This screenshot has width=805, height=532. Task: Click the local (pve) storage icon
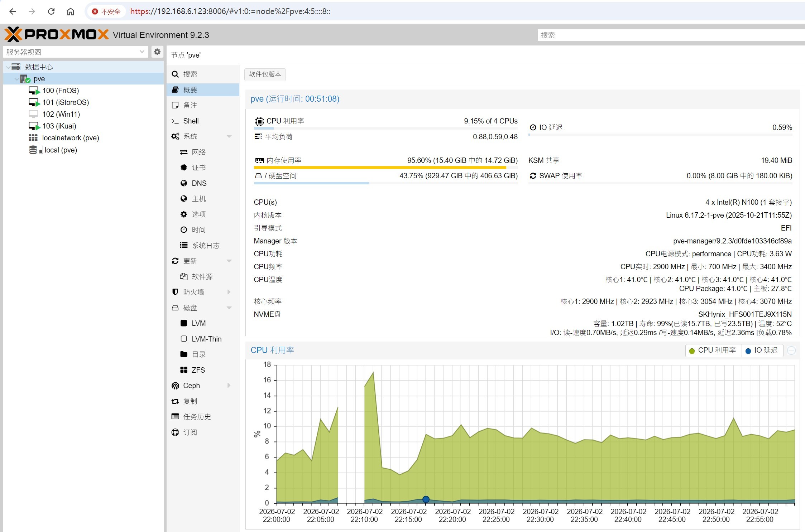36,150
